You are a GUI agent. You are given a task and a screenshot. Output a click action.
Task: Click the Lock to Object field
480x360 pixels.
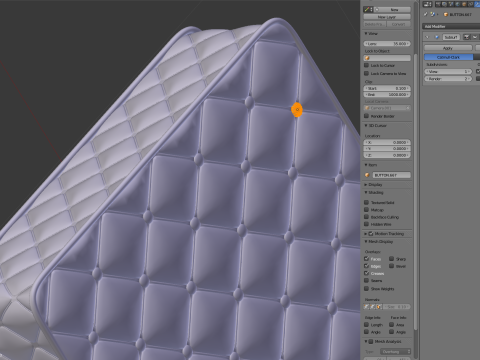387,58
